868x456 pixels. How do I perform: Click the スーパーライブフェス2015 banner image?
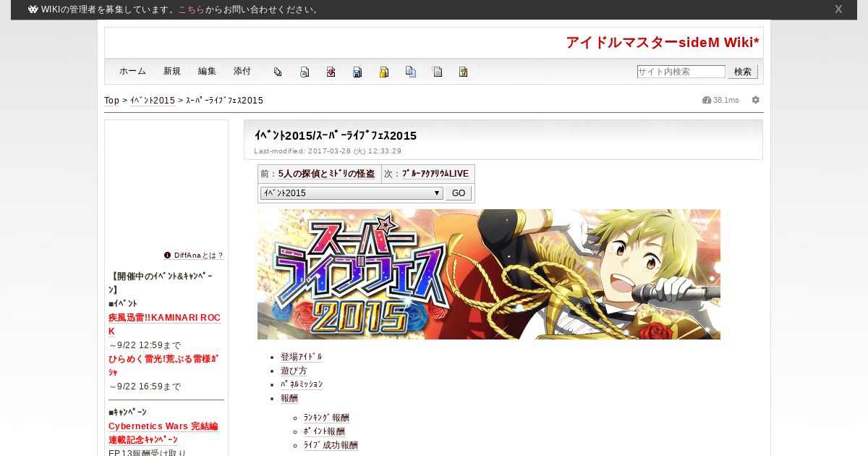[489, 274]
